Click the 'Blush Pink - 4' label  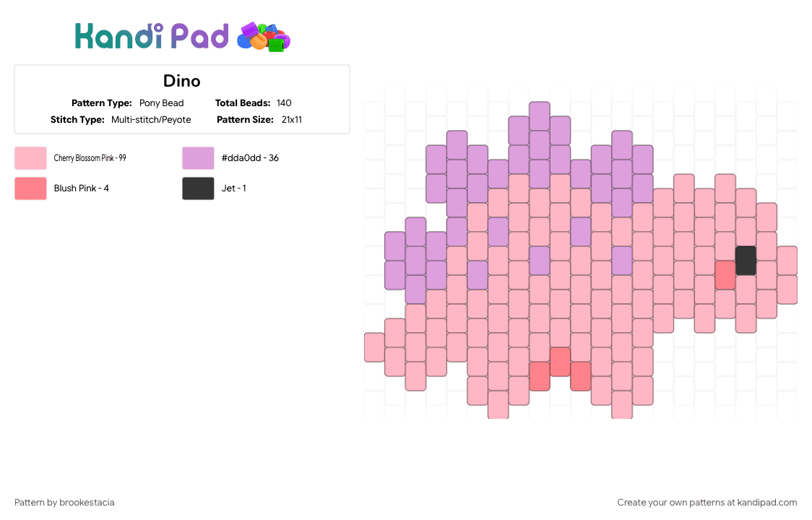[82, 188]
